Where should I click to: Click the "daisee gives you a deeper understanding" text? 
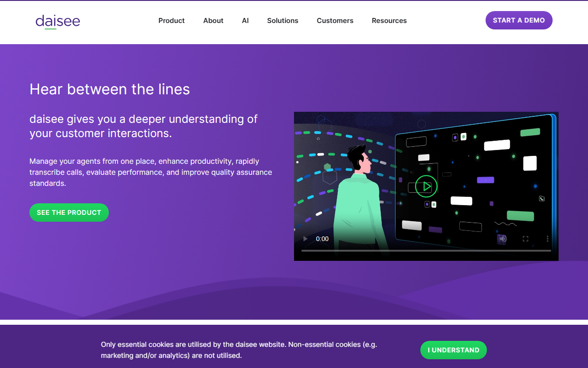(143, 126)
